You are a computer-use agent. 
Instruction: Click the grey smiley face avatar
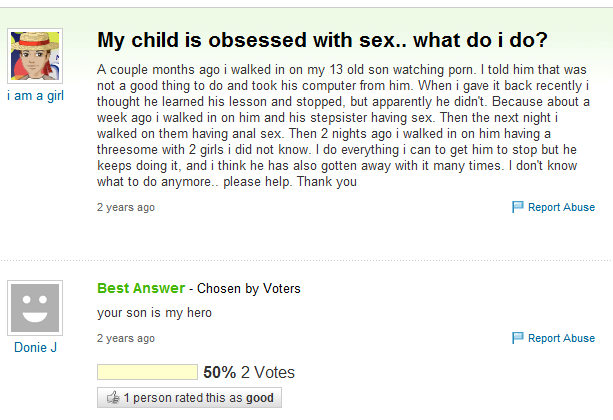point(35,306)
